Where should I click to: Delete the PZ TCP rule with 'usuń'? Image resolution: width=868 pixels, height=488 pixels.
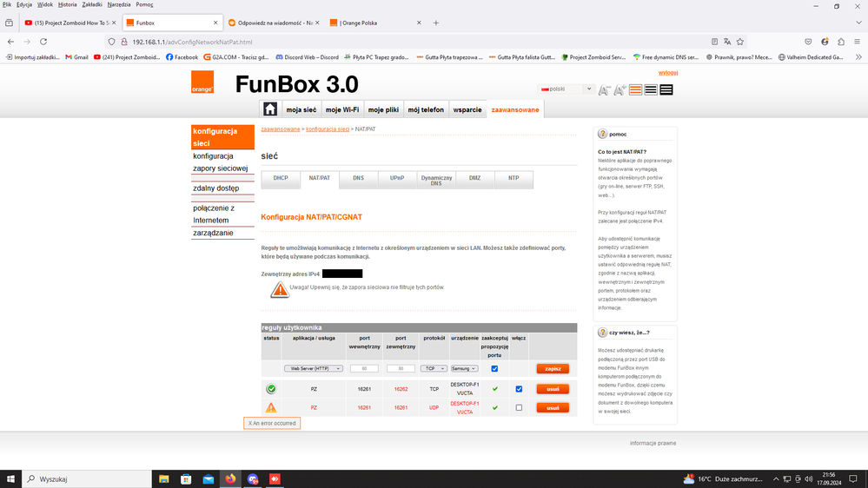click(x=553, y=389)
